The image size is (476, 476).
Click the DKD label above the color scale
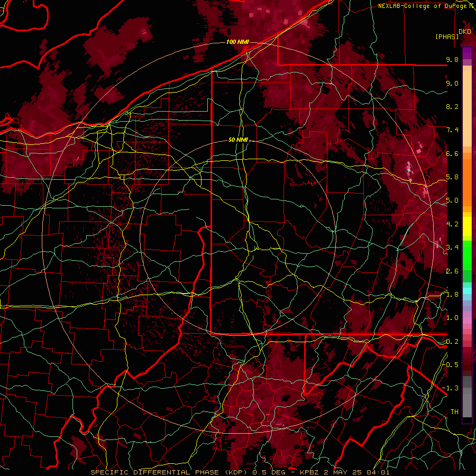(x=465, y=31)
